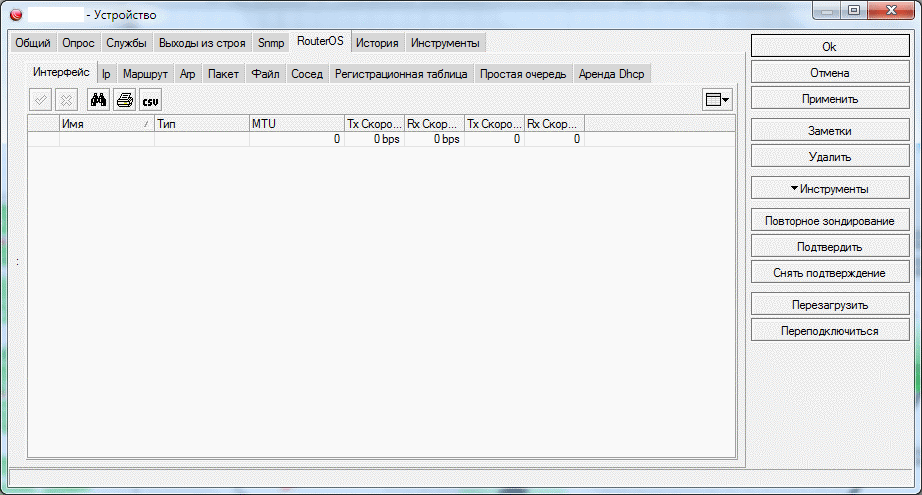922x495 pixels.
Task: Select the Интерфейс subtab
Action: tap(61, 72)
